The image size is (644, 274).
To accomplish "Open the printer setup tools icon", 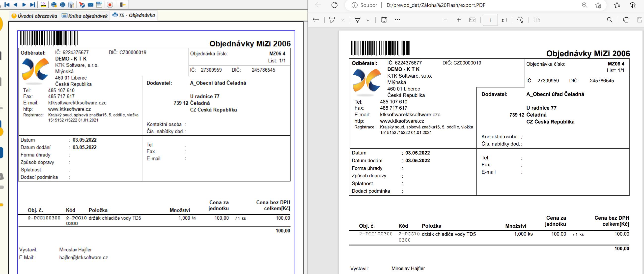I will (x=71, y=4).
